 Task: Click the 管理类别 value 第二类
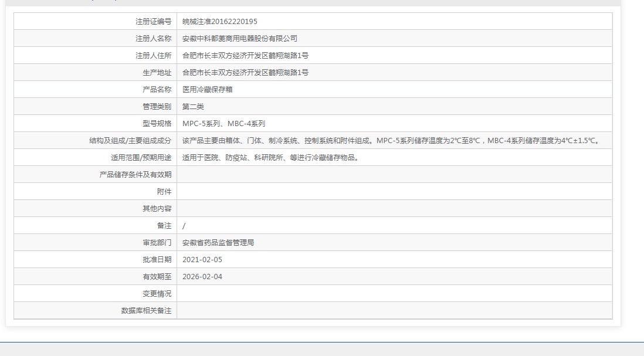193,107
